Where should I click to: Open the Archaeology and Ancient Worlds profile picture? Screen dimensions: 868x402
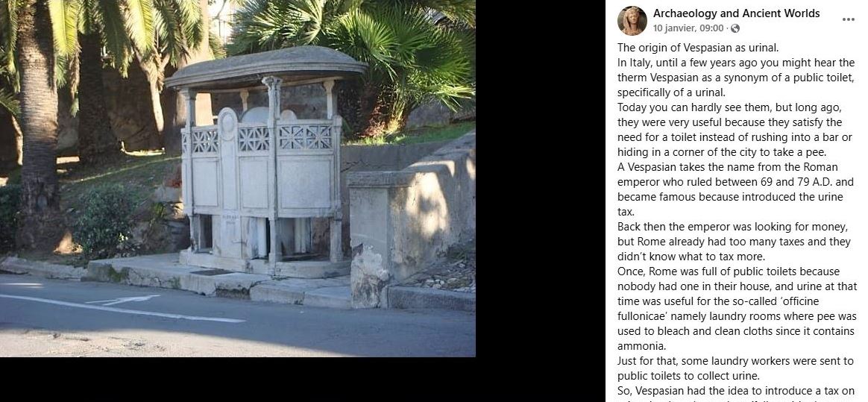pos(632,20)
